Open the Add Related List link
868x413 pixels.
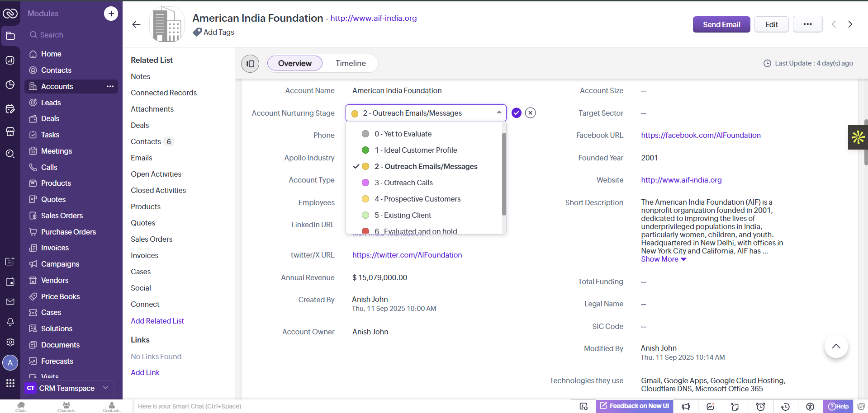pyautogui.click(x=157, y=321)
